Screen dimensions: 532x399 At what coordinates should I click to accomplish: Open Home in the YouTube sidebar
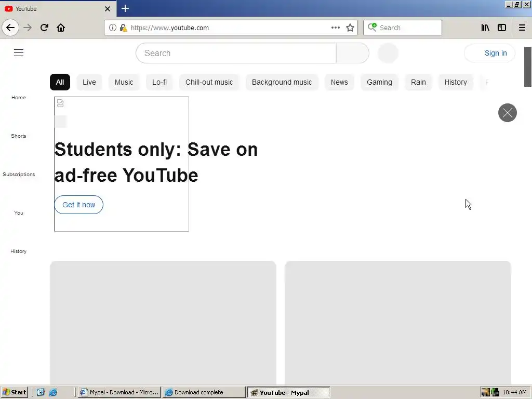click(19, 97)
